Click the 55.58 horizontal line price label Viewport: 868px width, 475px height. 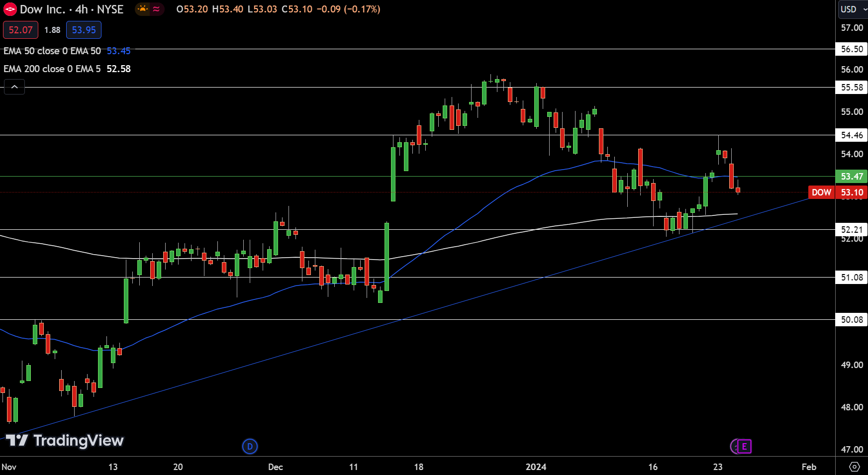point(852,88)
